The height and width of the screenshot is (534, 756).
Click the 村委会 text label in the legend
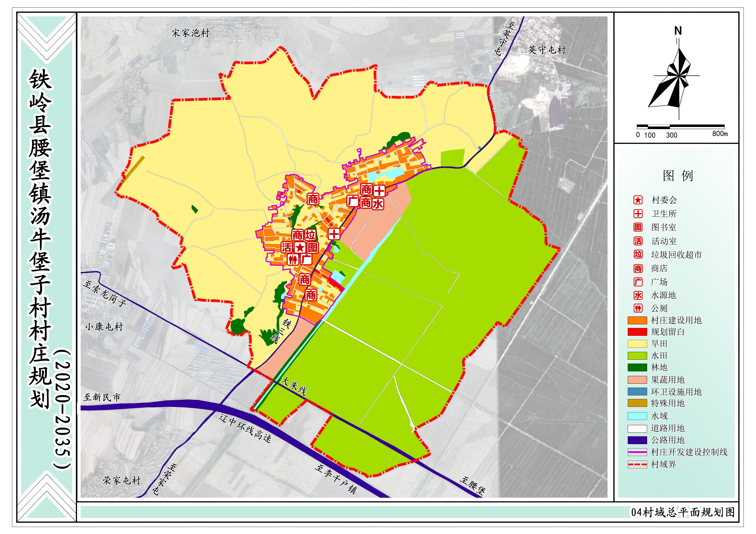(664, 200)
